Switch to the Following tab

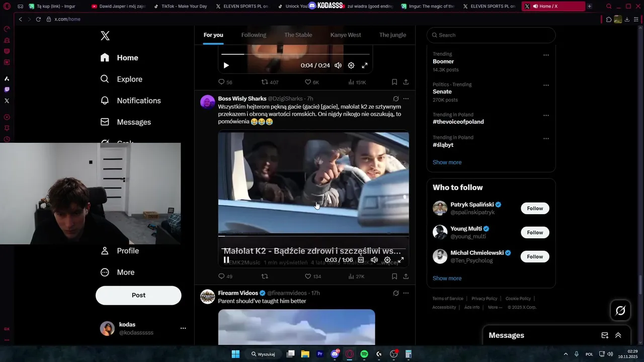[x=254, y=35]
